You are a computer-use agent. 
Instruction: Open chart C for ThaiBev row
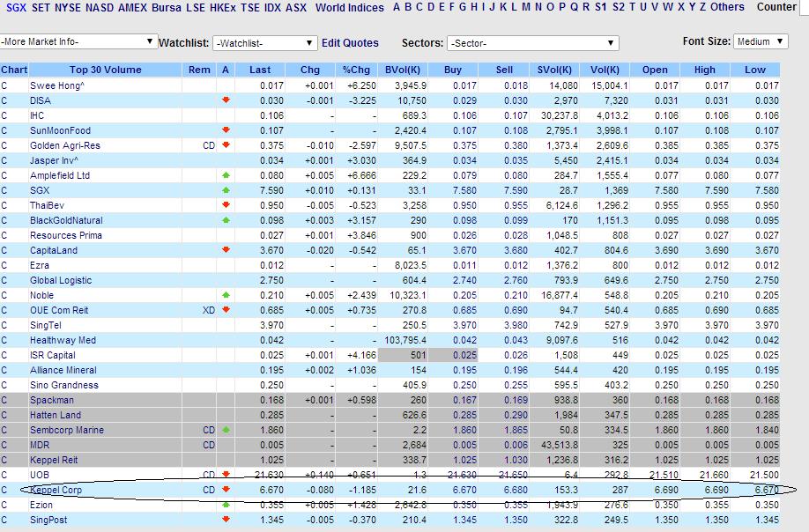[4, 205]
